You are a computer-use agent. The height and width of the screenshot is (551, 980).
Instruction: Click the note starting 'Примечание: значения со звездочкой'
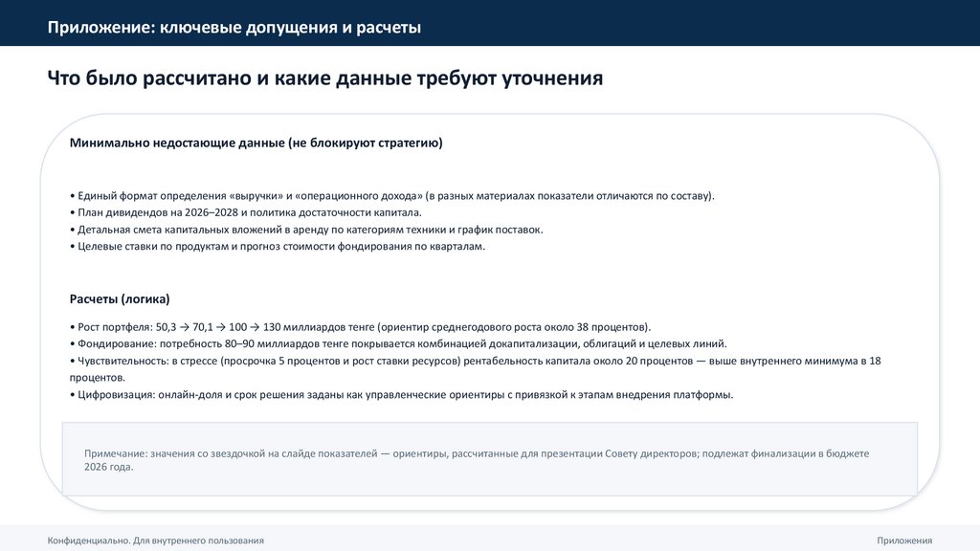(477, 460)
